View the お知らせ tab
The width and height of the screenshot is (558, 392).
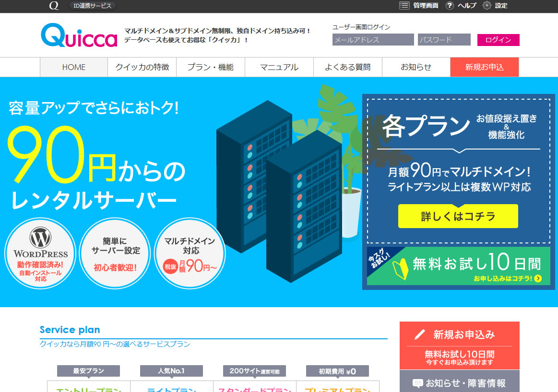(x=416, y=67)
